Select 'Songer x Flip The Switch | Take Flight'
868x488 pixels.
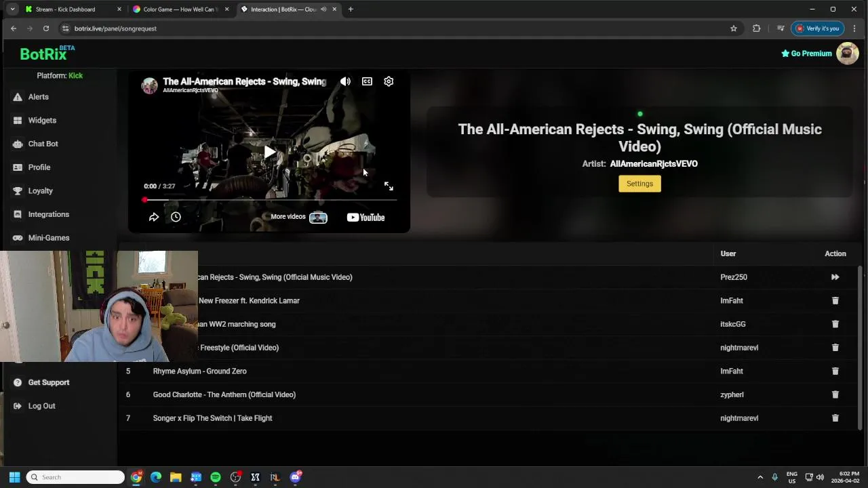click(x=212, y=418)
